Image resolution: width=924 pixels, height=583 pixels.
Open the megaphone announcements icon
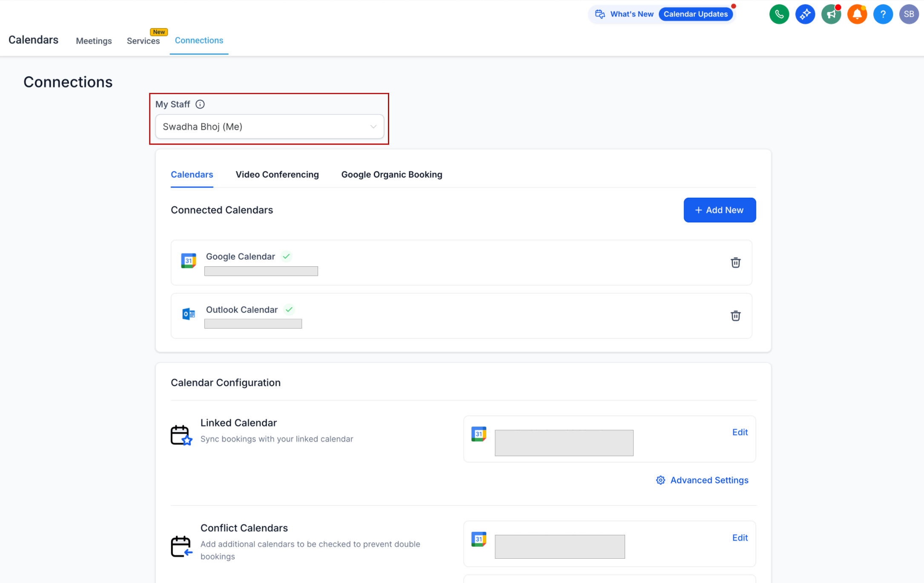click(x=831, y=14)
